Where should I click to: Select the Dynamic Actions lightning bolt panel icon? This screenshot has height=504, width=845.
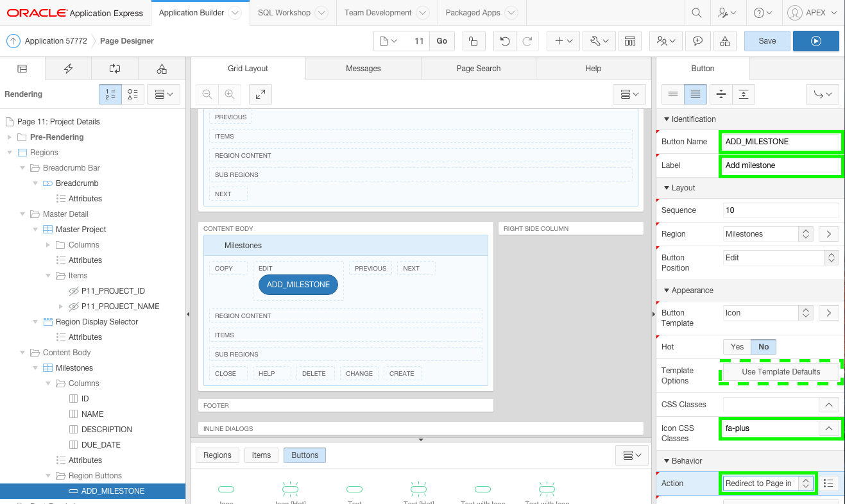tap(68, 68)
